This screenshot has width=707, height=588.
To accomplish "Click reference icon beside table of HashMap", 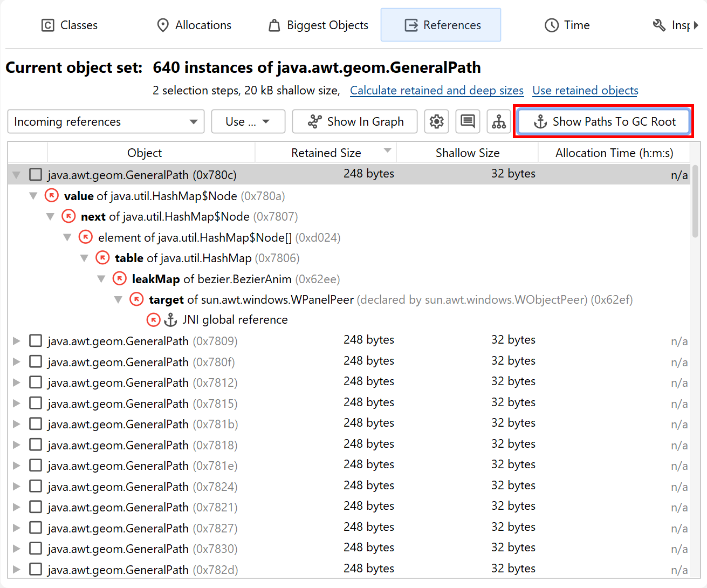I will tap(102, 258).
